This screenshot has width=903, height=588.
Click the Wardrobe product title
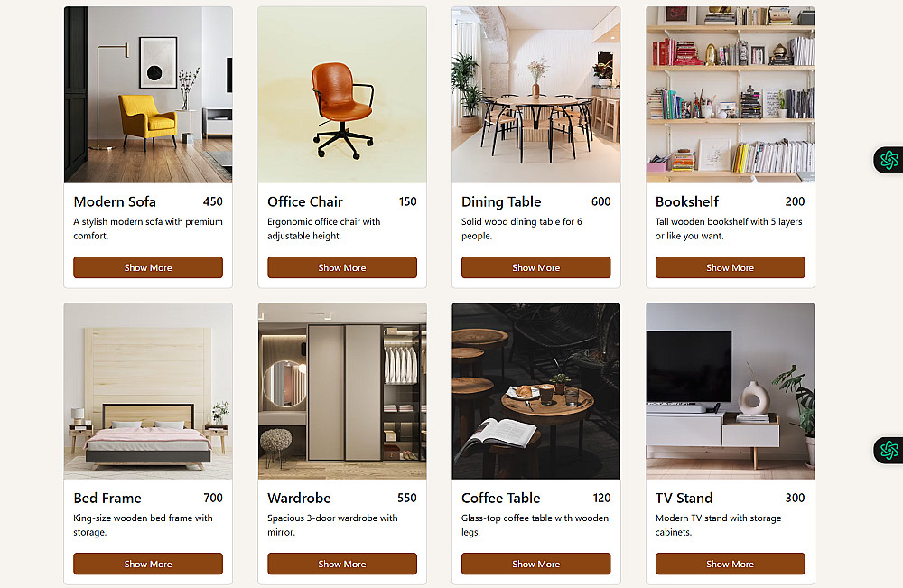(x=299, y=499)
